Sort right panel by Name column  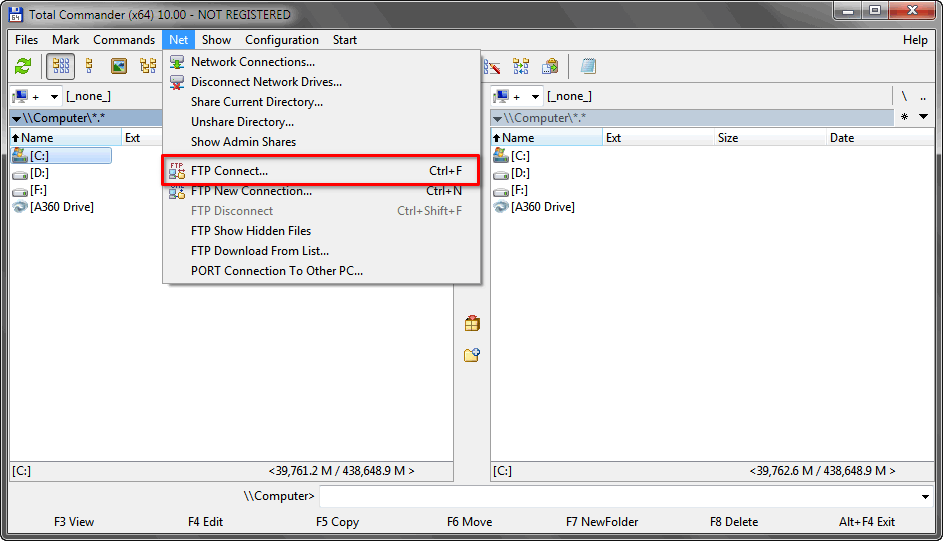click(x=547, y=138)
